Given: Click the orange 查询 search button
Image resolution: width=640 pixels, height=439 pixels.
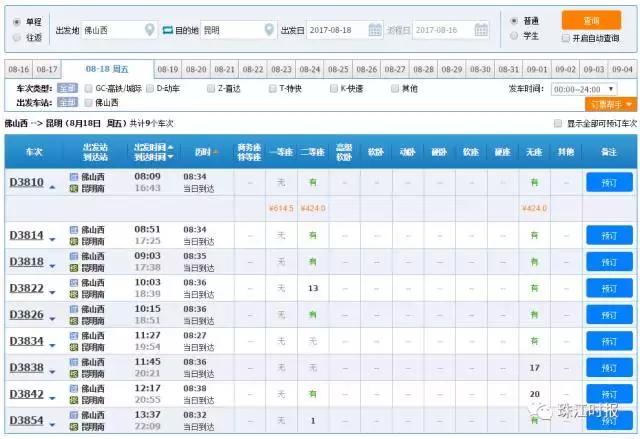Looking at the screenshot, I should click(x=591, y=20).
